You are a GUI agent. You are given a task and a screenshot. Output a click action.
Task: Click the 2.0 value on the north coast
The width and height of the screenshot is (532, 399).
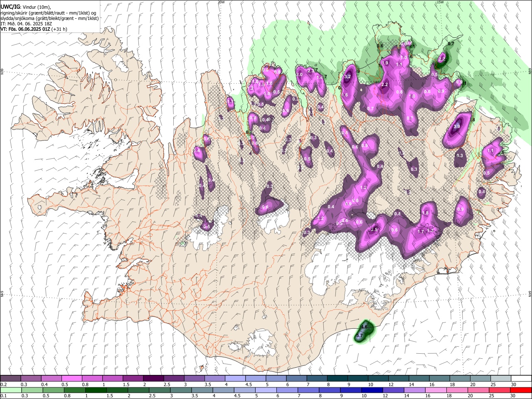click(x=299, y=74)
